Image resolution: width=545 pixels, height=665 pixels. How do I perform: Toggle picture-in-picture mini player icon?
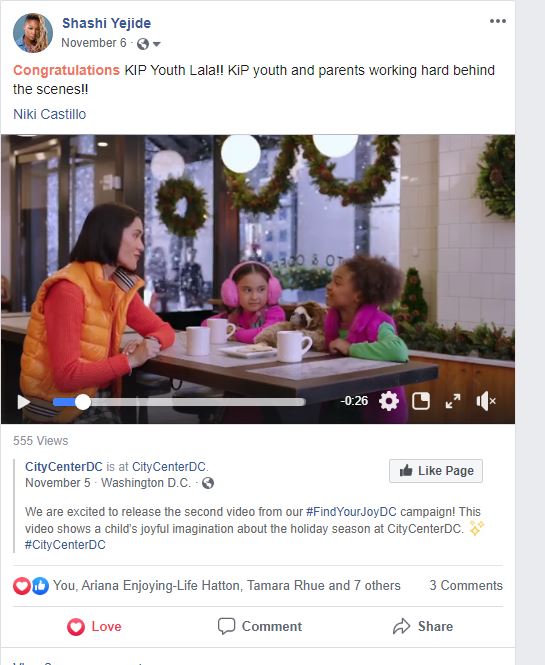421,401
